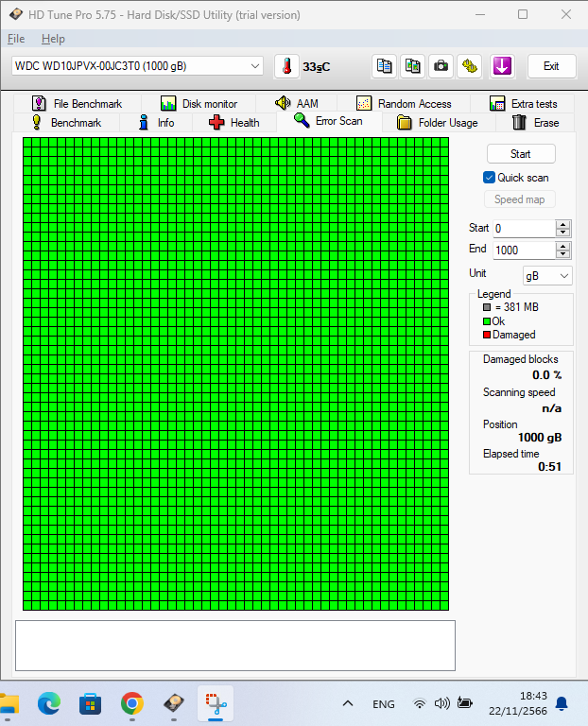Viewport: 588px width, 726px height.
Task: Click the Start scan button
Action: click(521, 154)
